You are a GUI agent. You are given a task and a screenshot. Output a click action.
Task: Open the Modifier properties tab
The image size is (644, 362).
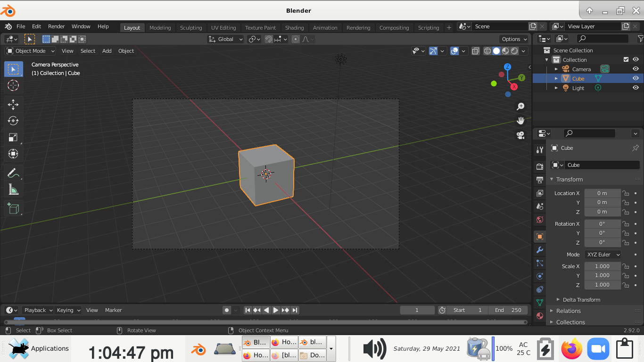click(540, 250)
